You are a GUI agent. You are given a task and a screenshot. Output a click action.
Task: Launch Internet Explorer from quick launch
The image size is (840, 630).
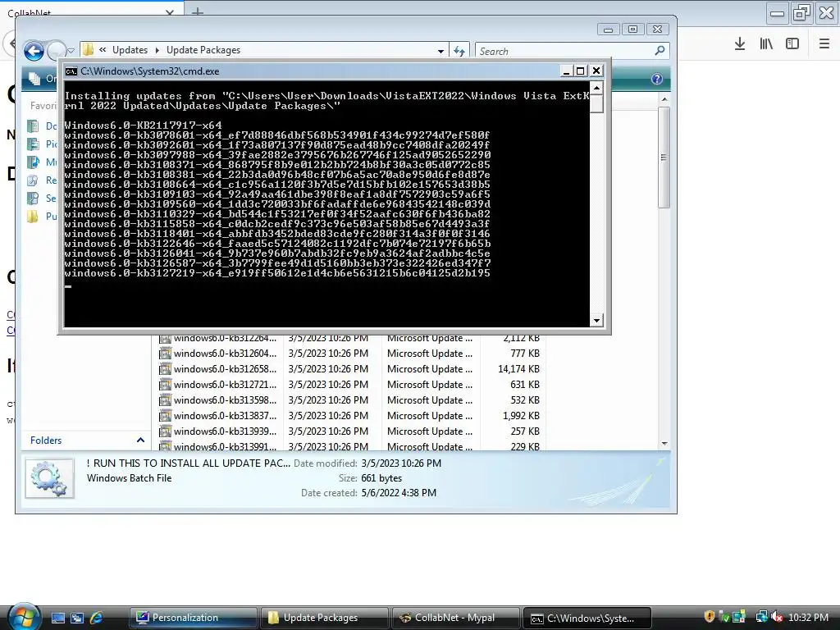tap(97, 619)
